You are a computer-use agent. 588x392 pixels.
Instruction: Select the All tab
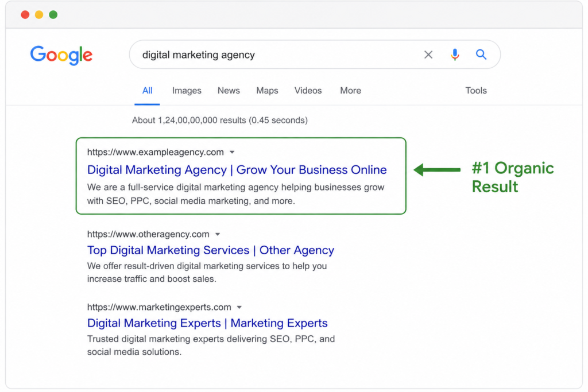coord(147,91)
